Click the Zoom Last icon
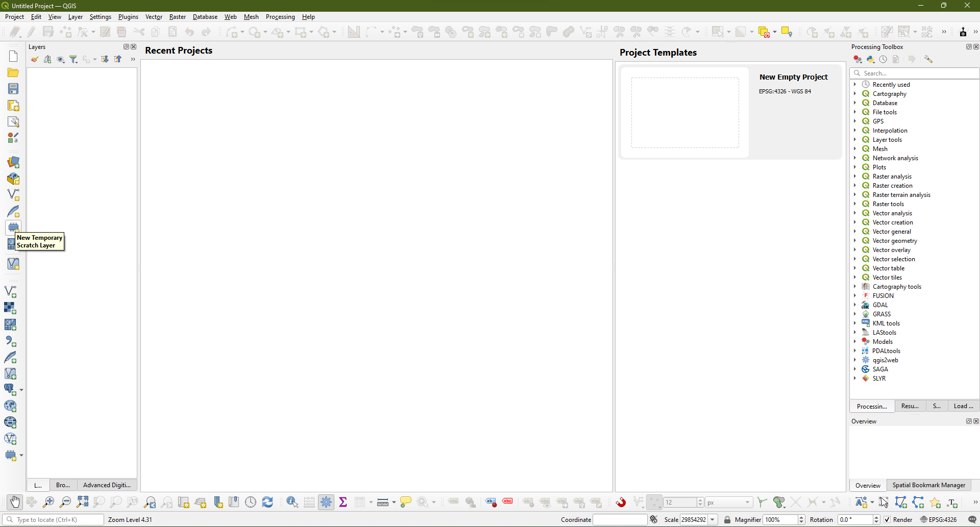 (x=150, y=502)
